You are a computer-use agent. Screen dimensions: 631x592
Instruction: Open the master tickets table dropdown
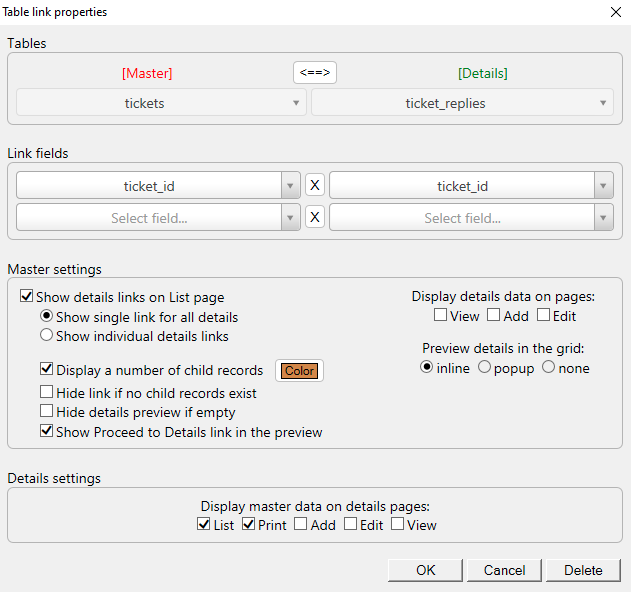point(160,103)
